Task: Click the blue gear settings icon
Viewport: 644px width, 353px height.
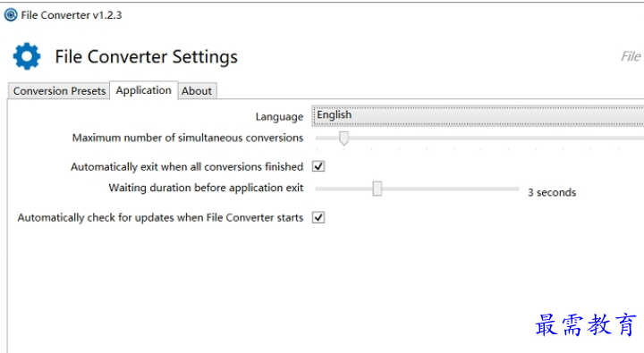Action: (27, 56)
